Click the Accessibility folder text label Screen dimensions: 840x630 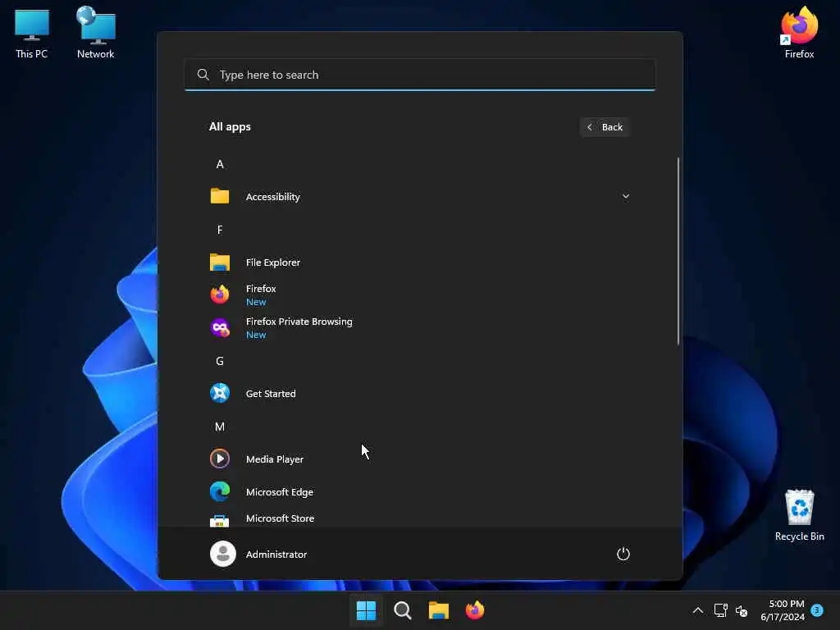click(x=272, y=197)
